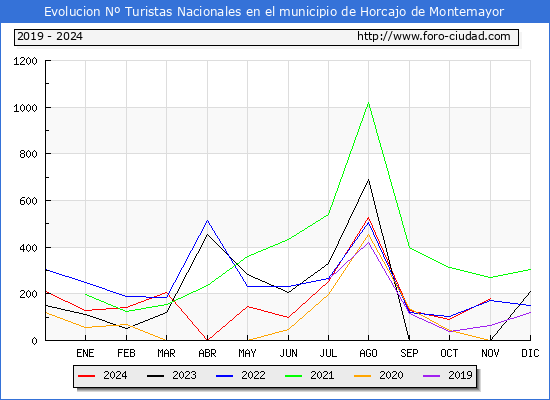This screenshot has width=550, height=400.
Task: Click the JUN month axis label
Action: tap(288, 353)
